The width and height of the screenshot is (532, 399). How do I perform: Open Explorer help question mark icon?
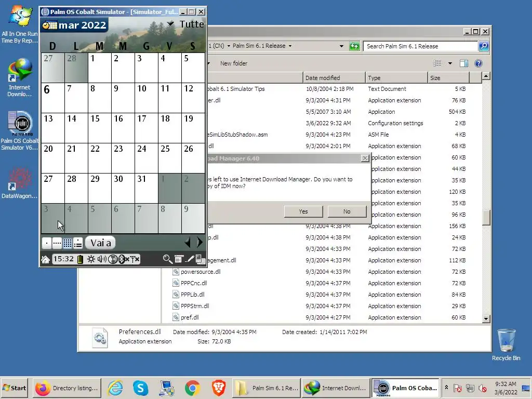coord(478,63)
